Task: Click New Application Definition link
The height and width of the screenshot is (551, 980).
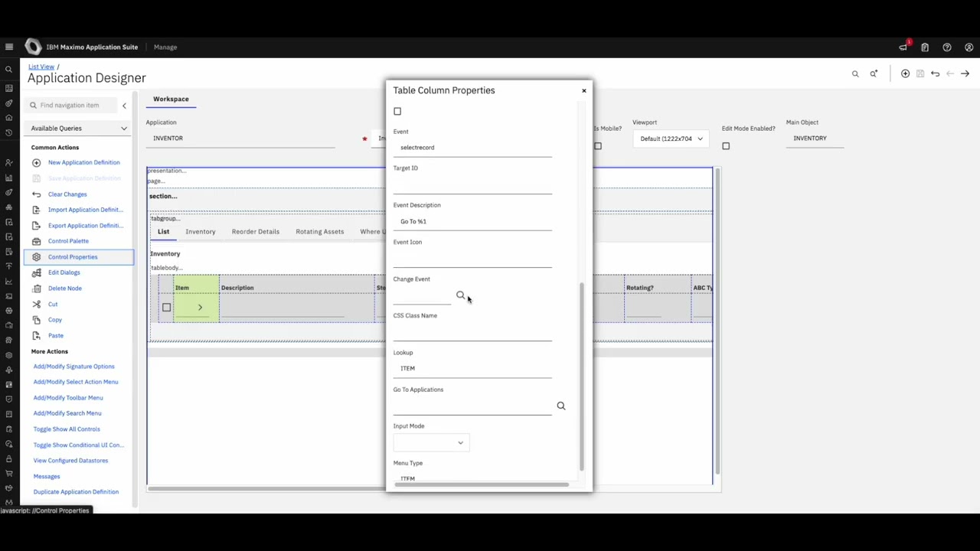Action: coord(84,162)
